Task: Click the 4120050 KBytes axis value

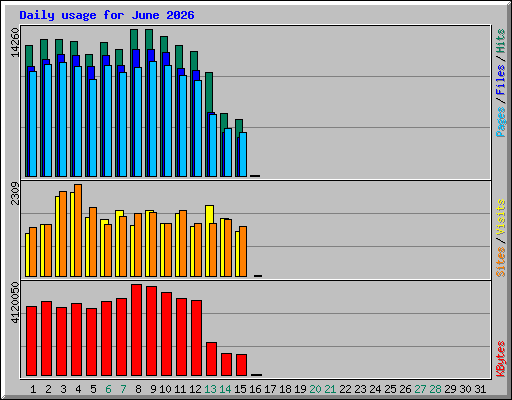Action: coord(15,303)
